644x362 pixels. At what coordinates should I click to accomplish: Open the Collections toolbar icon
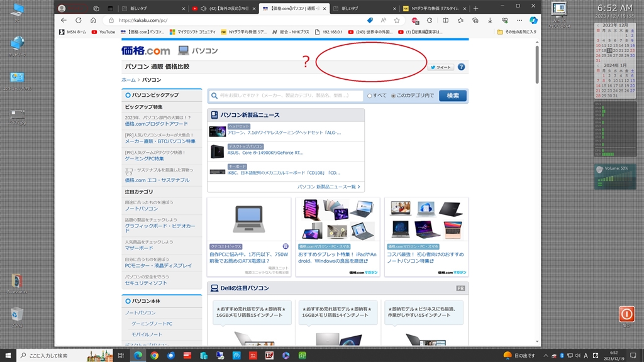(475, 20)
